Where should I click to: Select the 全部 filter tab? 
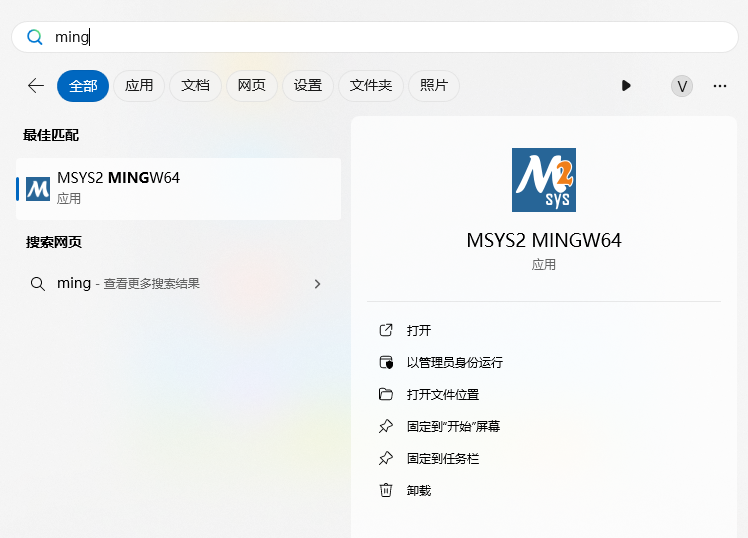[x=83, y=86]
